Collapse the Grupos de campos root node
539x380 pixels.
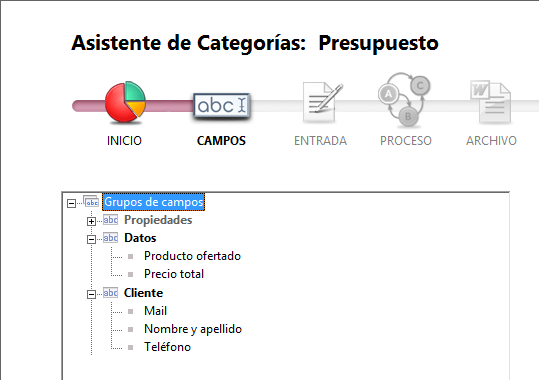[71, 203]
